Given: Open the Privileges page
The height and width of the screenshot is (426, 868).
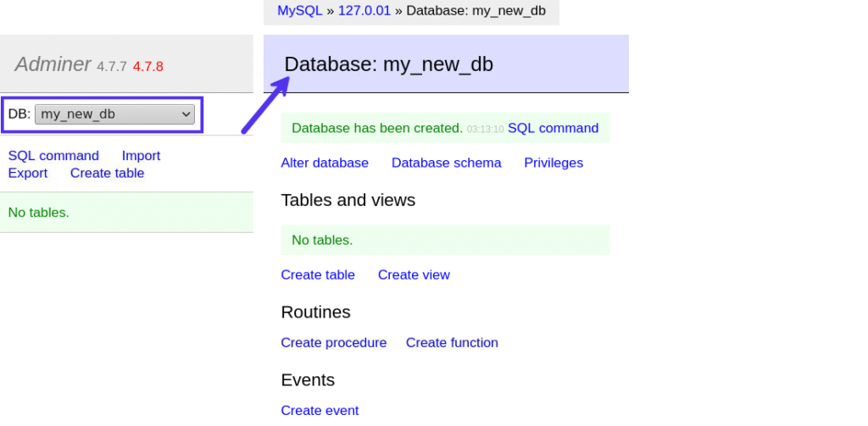Looking at the screenshot, I should point(554,163).
